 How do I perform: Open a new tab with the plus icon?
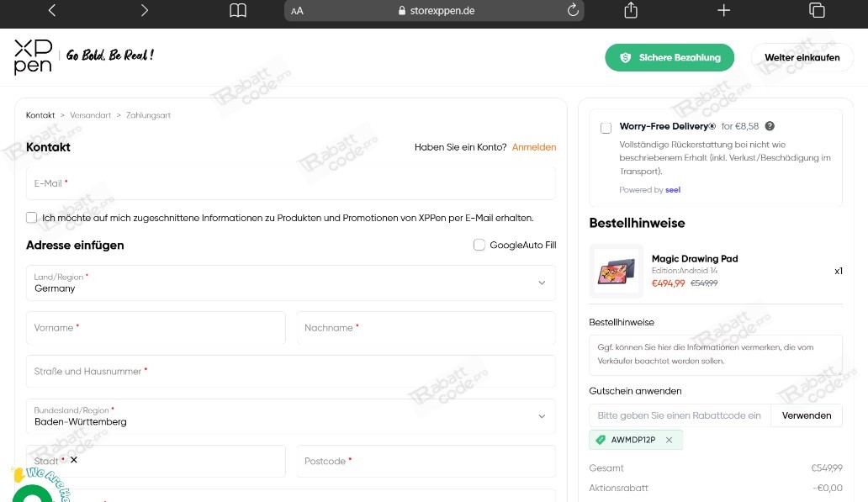[x=723, y=10]
